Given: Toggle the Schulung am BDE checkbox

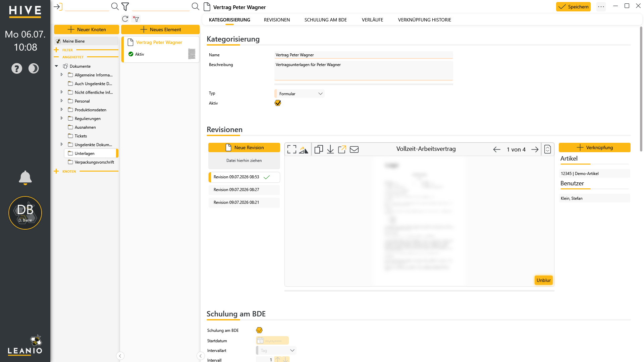Looking at the screenshot, I should coord(259,330).
